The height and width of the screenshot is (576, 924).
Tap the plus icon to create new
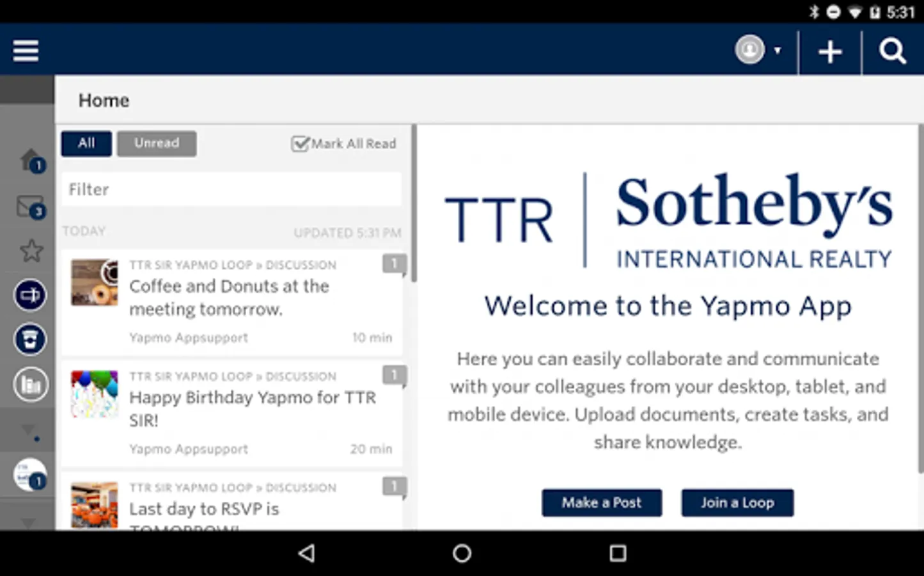(x=830, y=51)
